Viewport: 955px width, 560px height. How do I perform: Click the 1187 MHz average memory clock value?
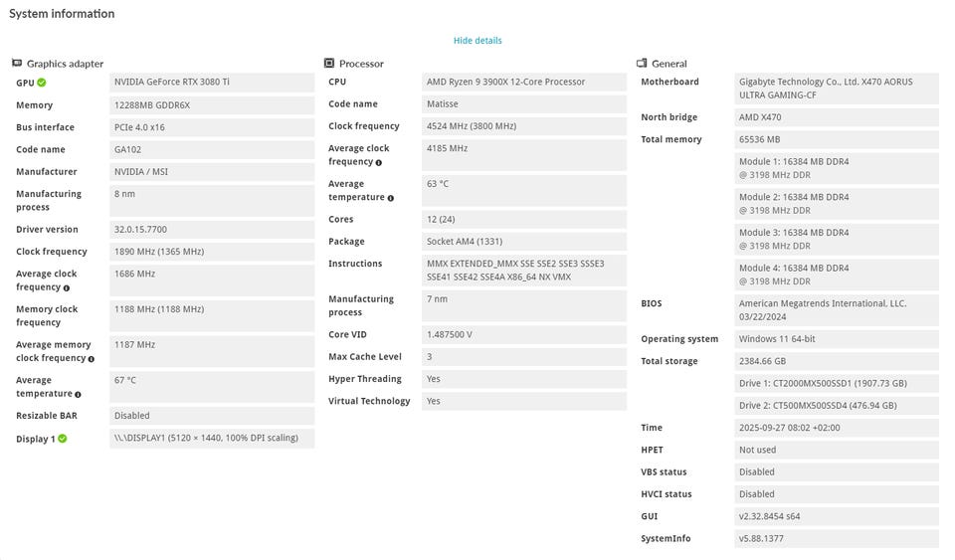[x=212, y=351]
